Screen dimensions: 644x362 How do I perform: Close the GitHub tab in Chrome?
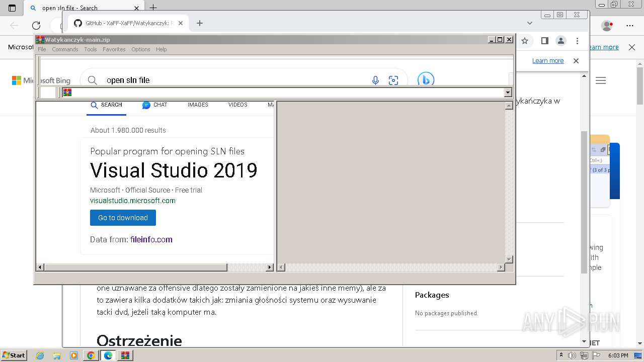coord(181,23)
